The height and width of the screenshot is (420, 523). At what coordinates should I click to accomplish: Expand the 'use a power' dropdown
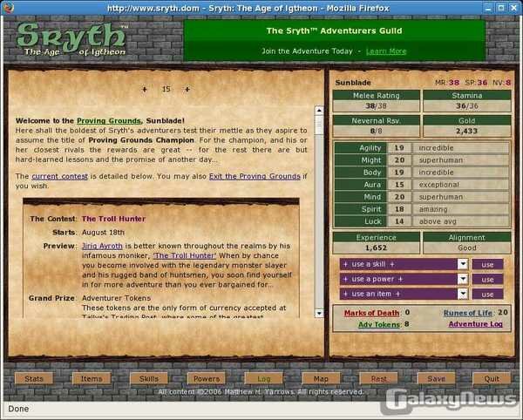coord(463,279)
